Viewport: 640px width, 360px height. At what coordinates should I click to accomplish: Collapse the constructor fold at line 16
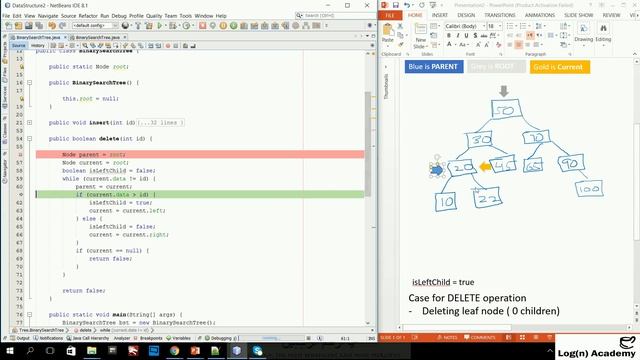point(29,82)
